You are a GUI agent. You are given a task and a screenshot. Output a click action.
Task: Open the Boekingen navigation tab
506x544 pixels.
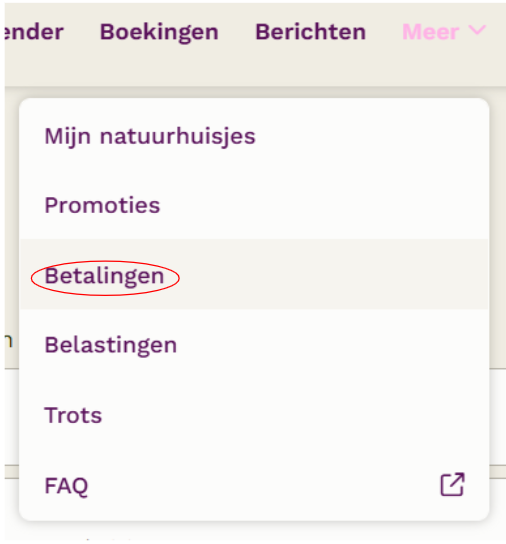[159, 32]
